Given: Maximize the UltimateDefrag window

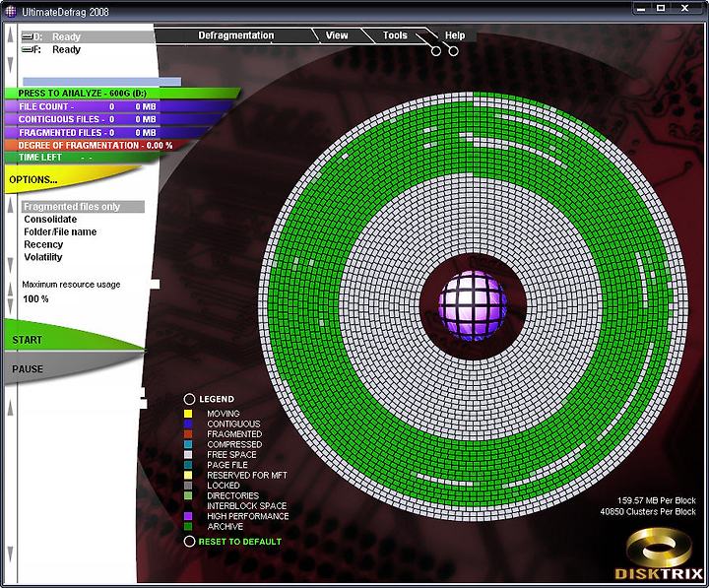Looking at the screenshot, I should (661, 9).
